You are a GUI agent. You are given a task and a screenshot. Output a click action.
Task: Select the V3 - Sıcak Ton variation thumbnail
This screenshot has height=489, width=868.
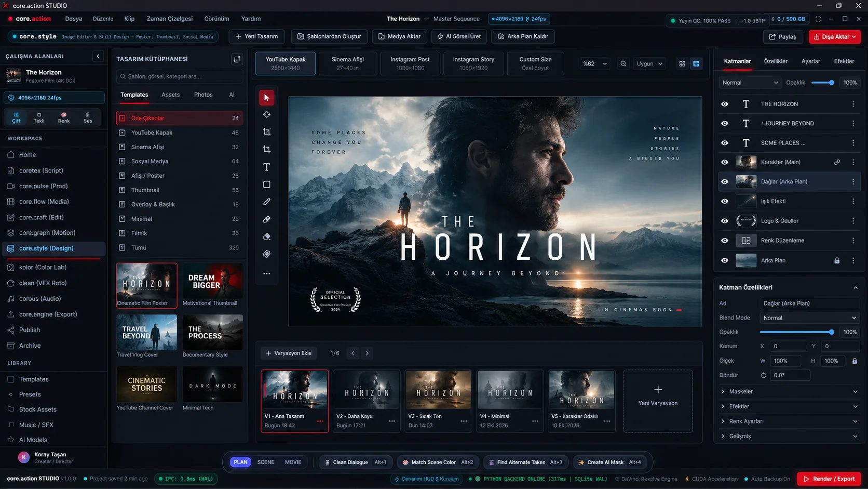438,401
